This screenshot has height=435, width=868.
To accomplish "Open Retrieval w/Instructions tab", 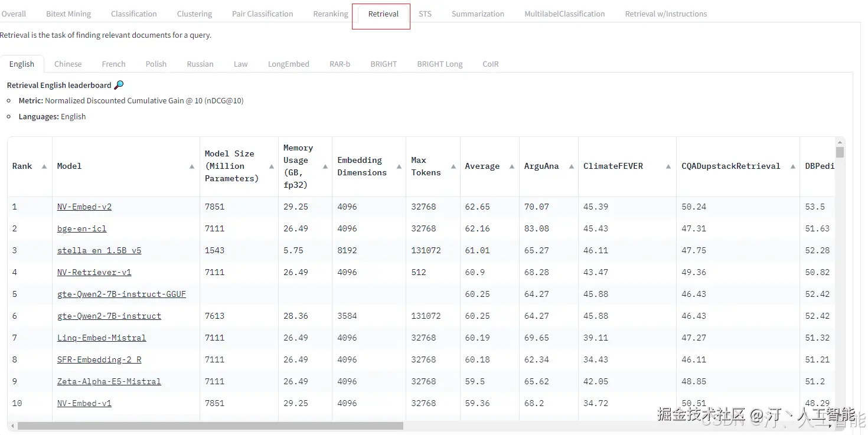I will tap(666, 14).
